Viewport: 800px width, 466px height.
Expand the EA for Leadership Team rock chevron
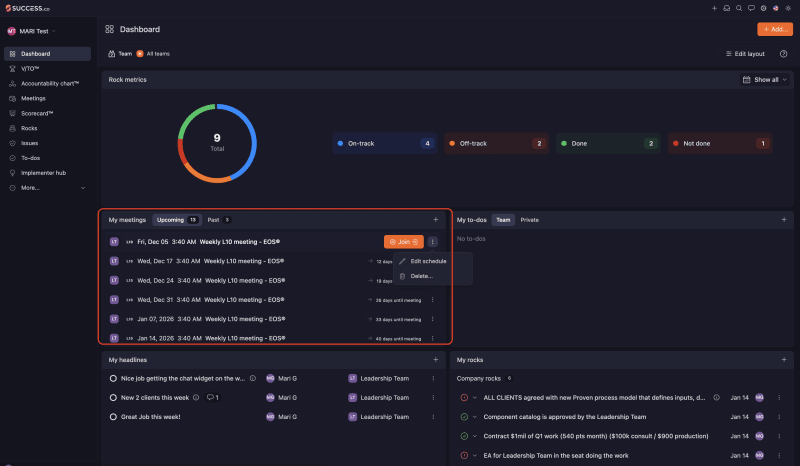point(474,455)
